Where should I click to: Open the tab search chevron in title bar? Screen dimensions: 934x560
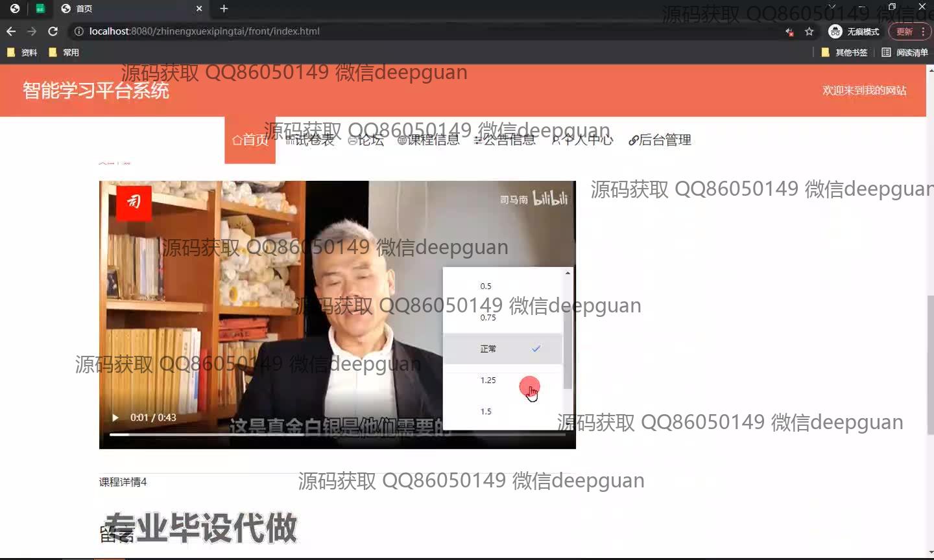[x=832, y=6]
